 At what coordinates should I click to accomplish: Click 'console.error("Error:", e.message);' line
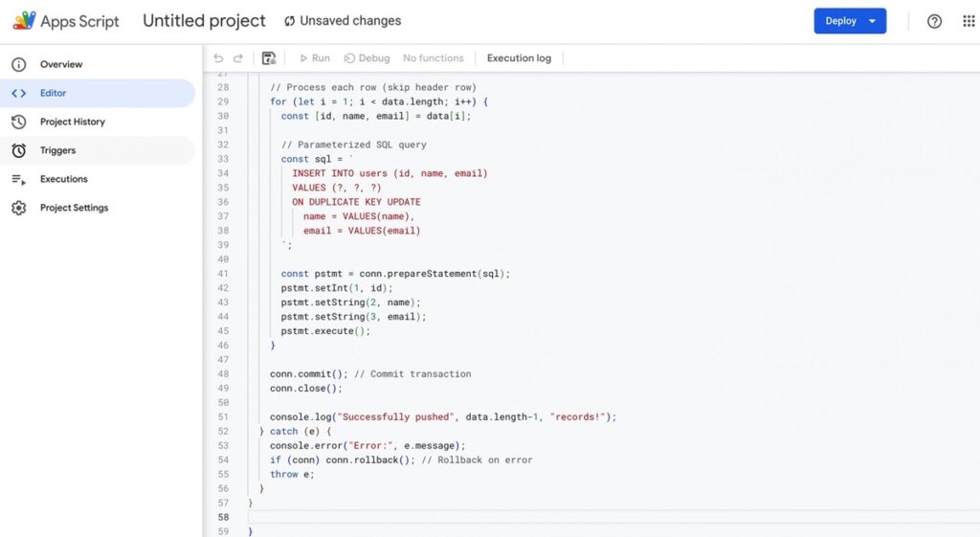tap(367, 446)
